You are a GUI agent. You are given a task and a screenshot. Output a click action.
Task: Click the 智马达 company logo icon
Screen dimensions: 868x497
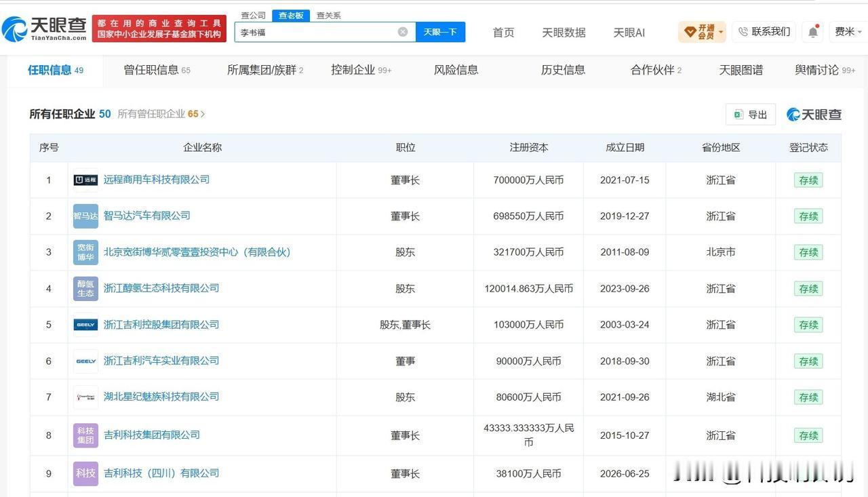click(85, 216)
